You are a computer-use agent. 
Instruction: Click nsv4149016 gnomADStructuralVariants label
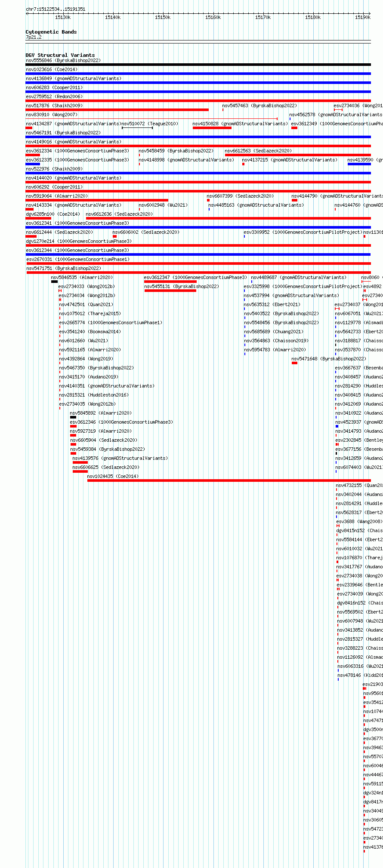(x=74, y=142)
